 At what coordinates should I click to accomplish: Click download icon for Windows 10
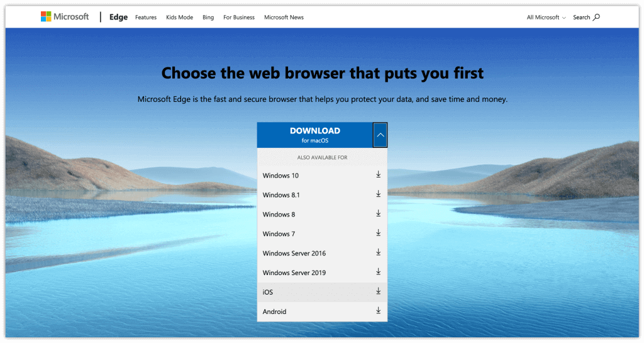(378, 175)
